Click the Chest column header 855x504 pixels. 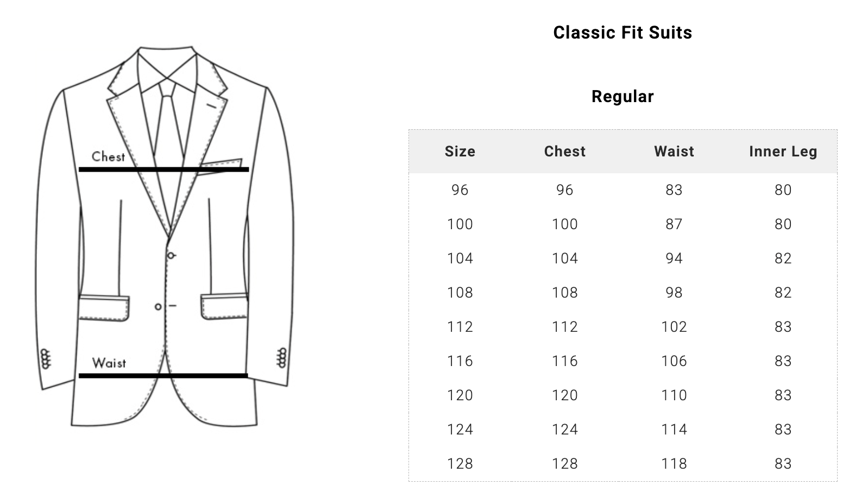pyautogui.click(x=565, y=152)
